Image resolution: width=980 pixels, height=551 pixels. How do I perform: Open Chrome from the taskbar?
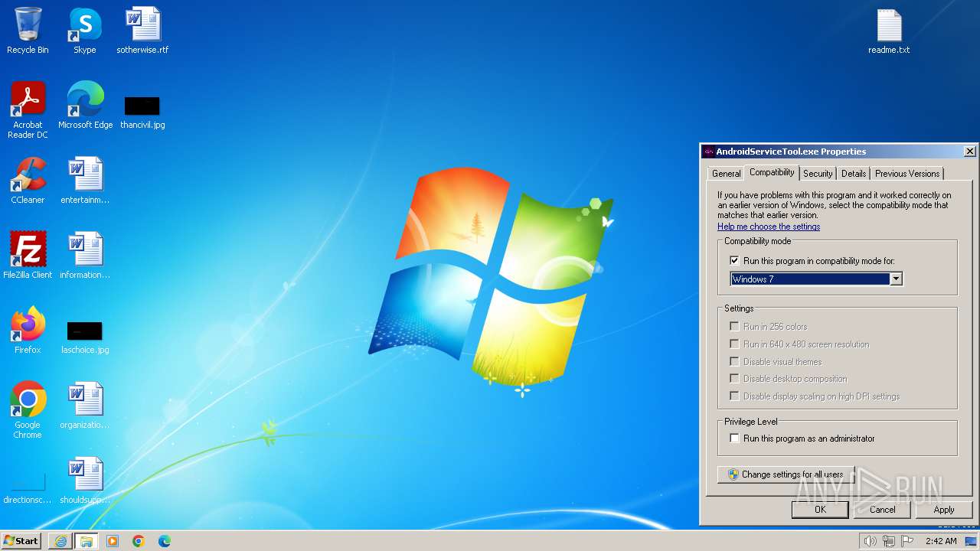point(139,541)
